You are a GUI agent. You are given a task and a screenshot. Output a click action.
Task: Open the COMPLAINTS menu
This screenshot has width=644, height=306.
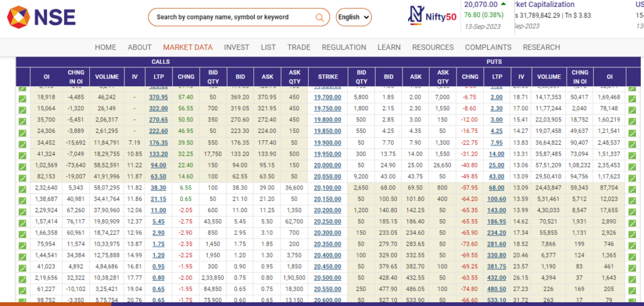click(488, 47)
